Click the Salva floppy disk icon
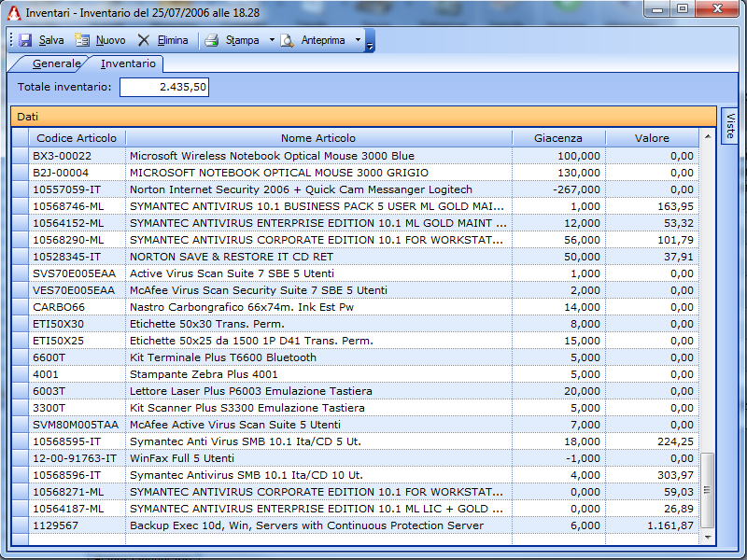747x560 pixels. 25,40
